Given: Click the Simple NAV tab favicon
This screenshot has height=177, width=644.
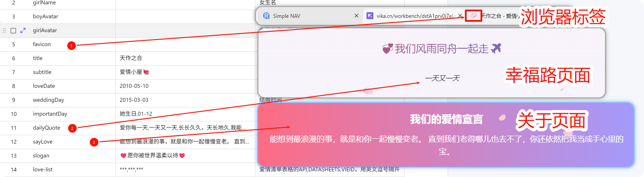Looking at the screenshot, I should click(266, 16).
